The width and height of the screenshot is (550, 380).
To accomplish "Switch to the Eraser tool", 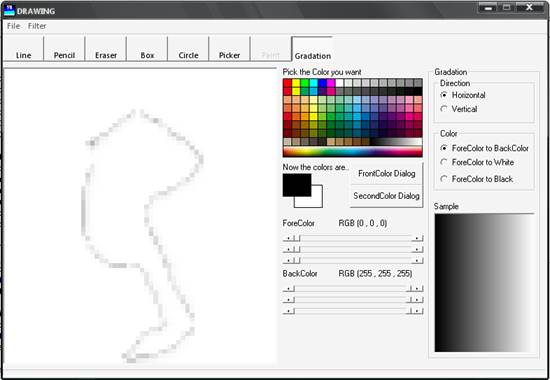I will click(106, 49).
